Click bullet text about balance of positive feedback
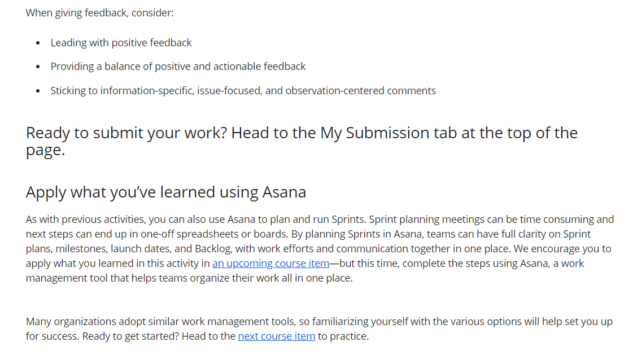 click(178, 67)
